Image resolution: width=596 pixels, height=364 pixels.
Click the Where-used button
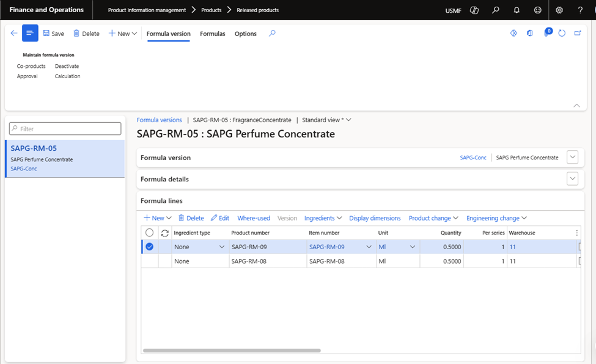tap(254, 217)
